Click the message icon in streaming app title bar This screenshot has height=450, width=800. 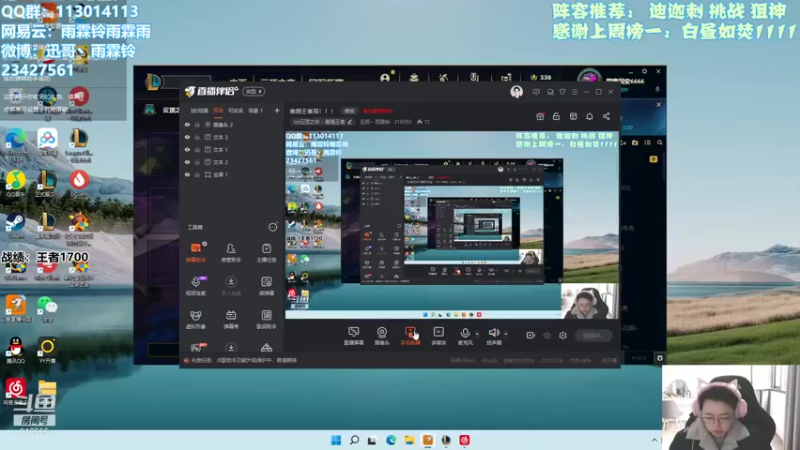coord(536,92)
